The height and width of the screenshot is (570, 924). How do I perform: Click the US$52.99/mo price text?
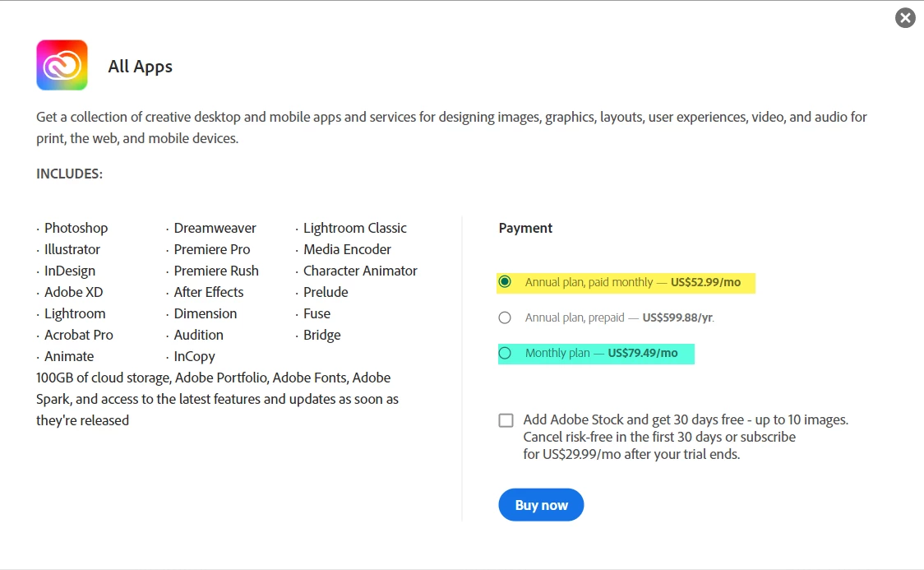tap(705, 282)
